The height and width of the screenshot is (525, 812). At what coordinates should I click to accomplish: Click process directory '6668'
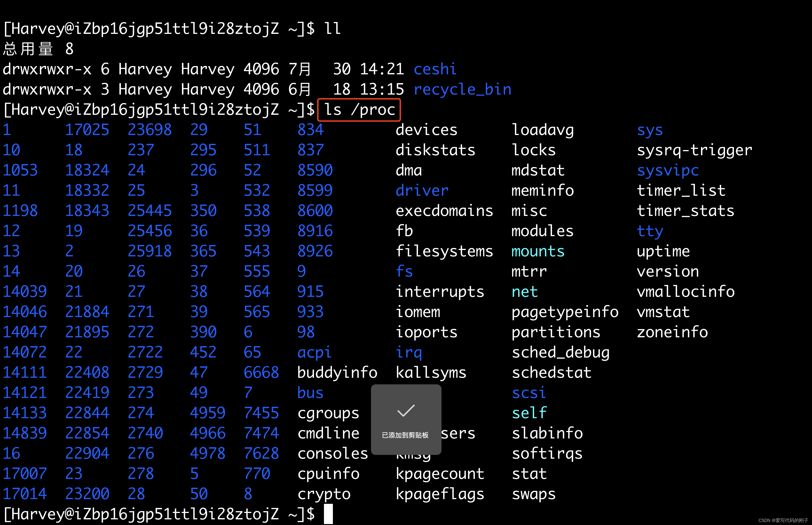click(261, 373)
